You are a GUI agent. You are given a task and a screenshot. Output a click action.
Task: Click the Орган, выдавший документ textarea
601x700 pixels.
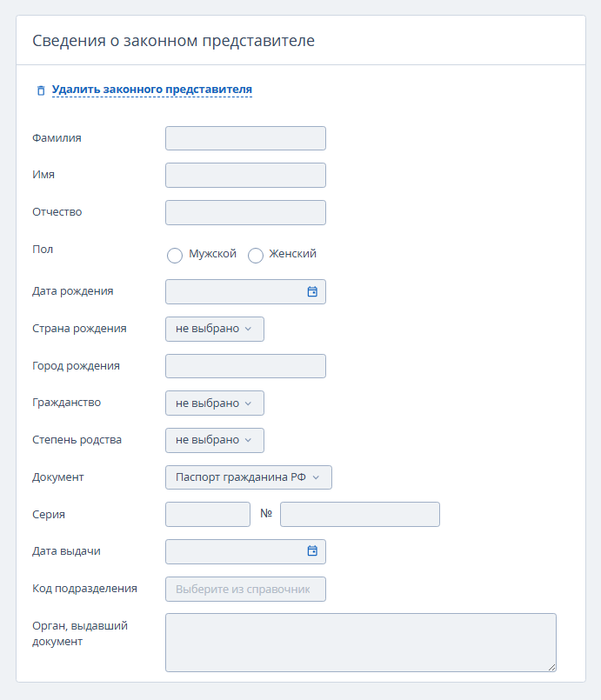point(360,642)
